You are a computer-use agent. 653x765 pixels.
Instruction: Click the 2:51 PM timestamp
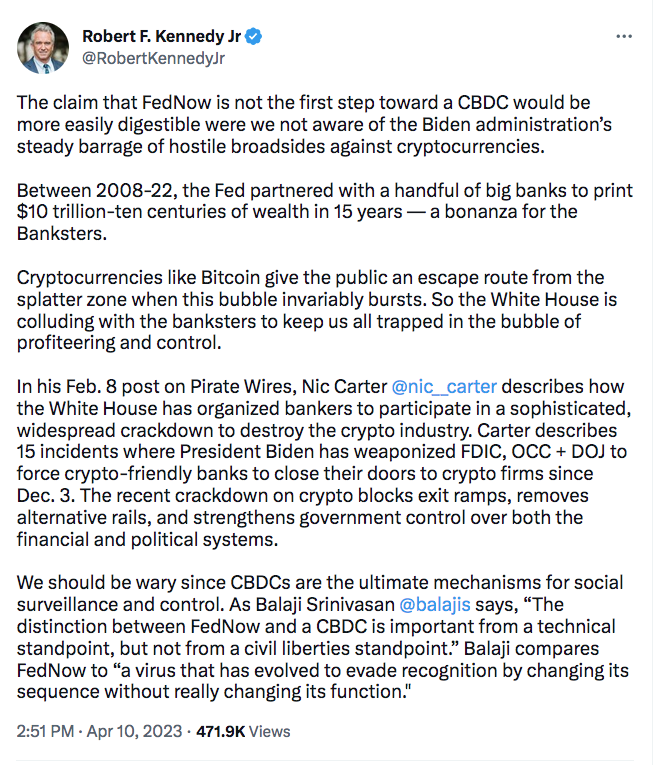(43, 731)
